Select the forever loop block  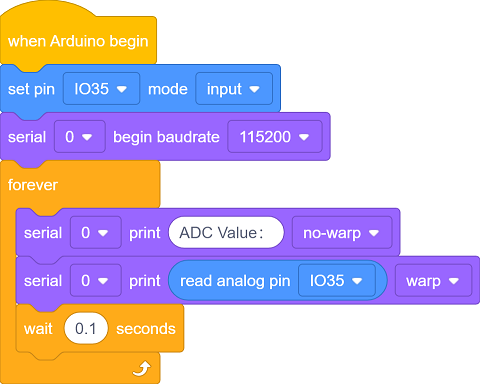click(80, 185)
